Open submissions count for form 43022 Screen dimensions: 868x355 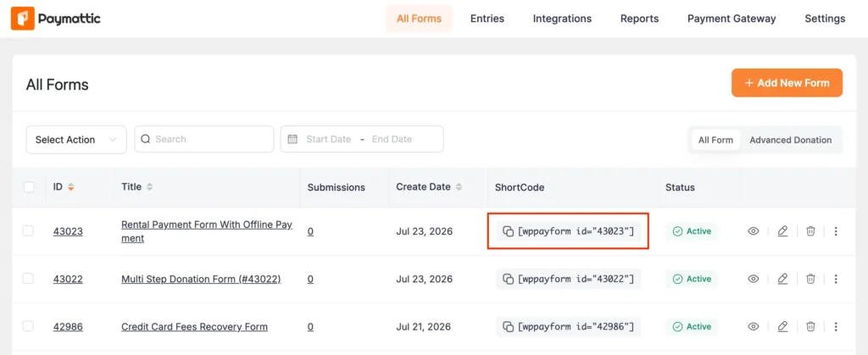[x=310, y=280]
